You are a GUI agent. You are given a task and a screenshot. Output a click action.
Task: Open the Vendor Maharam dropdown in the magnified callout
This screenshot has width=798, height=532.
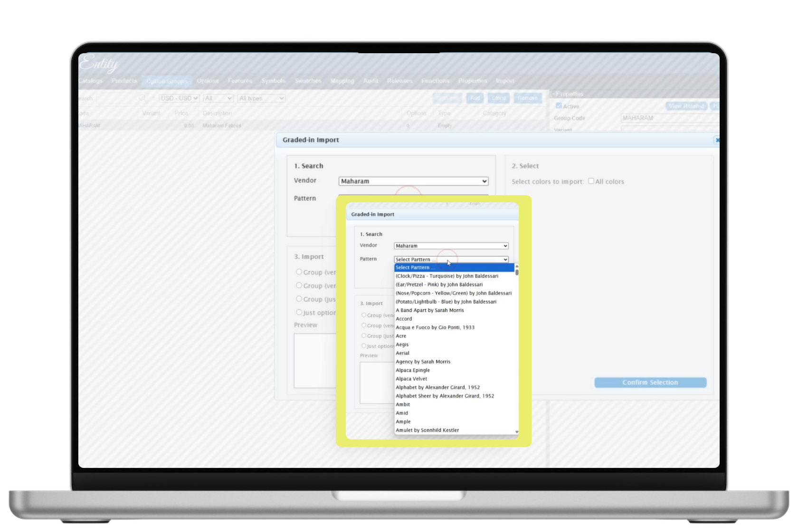[451, 246]
